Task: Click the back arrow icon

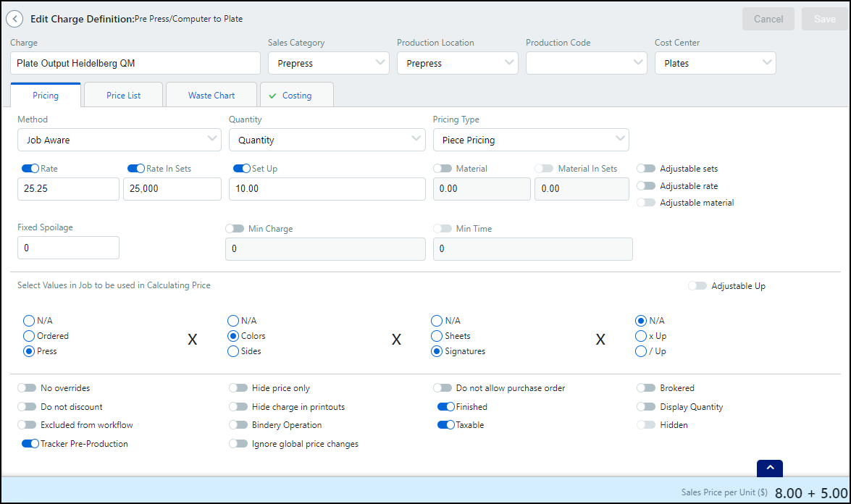Action: [14, 19]
